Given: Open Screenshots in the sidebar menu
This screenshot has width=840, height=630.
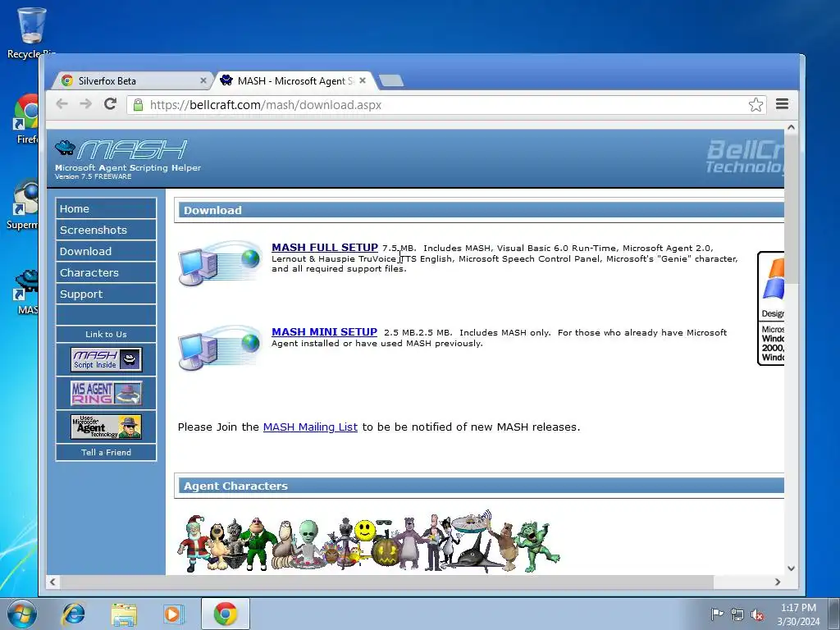Looking at the screenshot, I should point(106,230).
